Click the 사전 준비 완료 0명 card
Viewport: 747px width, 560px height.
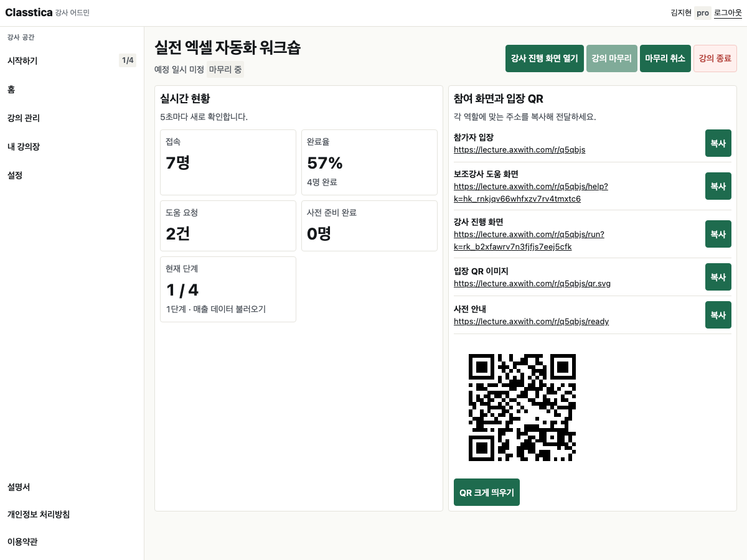pos(369,226)
